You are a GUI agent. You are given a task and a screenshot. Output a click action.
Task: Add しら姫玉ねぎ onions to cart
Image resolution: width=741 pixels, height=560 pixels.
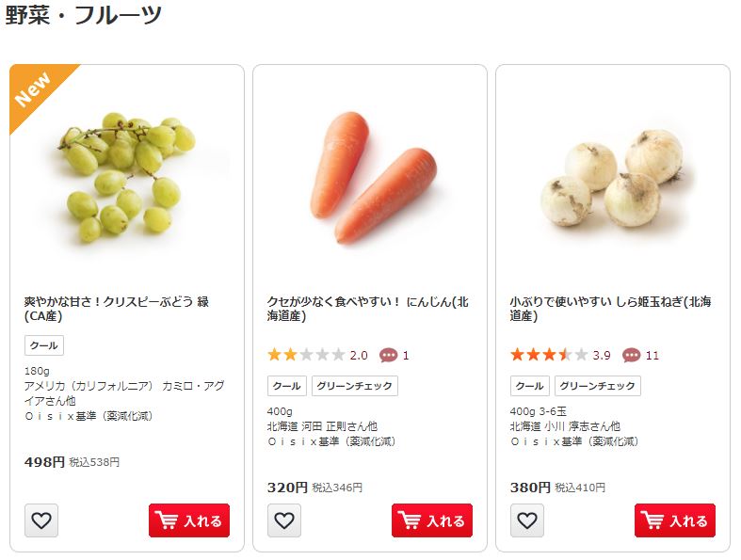675,520
